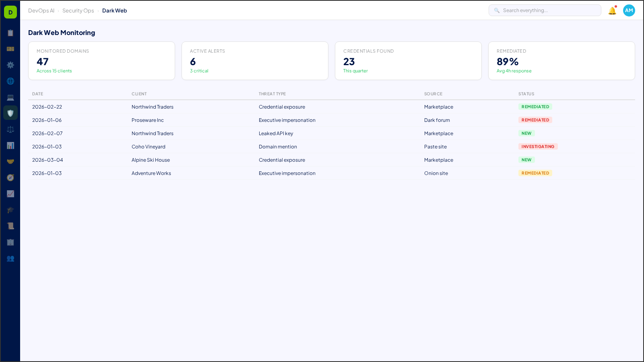Screen dimensions: 644x362
Task: Click the laptop devices icon
Action: [10, 97]
